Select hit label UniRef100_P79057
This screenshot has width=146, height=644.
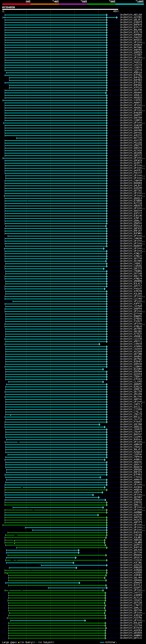pyautogui.click(x=131, y=422)
